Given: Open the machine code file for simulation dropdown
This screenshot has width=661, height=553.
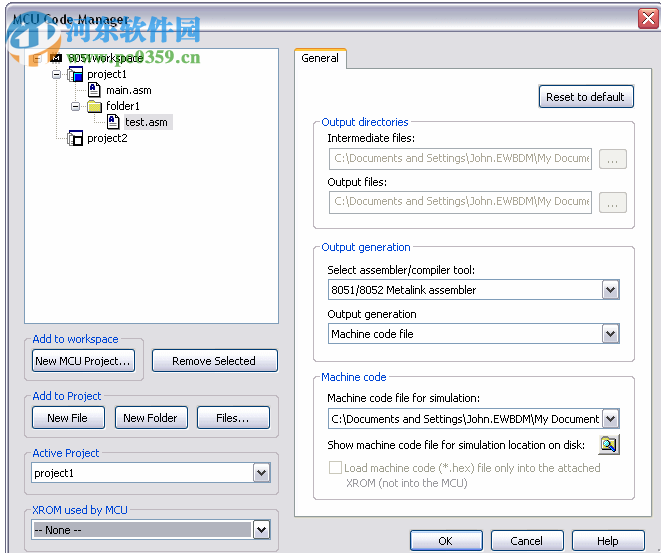Looking at the screenshot, I should pos(610,419).
